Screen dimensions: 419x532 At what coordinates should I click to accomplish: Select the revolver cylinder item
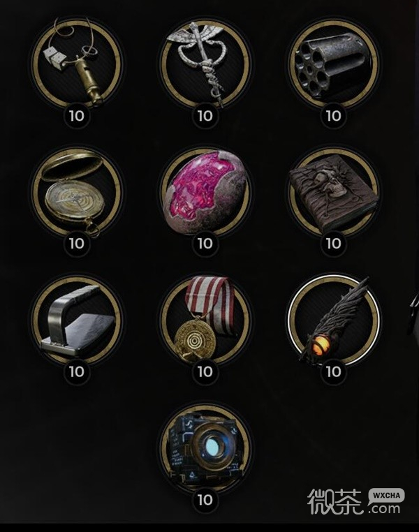click(334, 64)
